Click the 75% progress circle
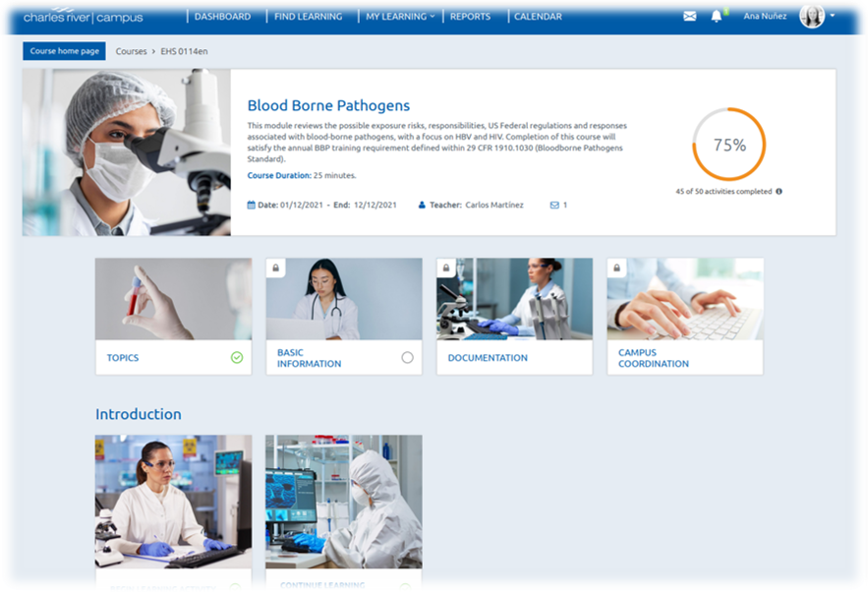The image size is (868, 595). click(x=728, y=145)
